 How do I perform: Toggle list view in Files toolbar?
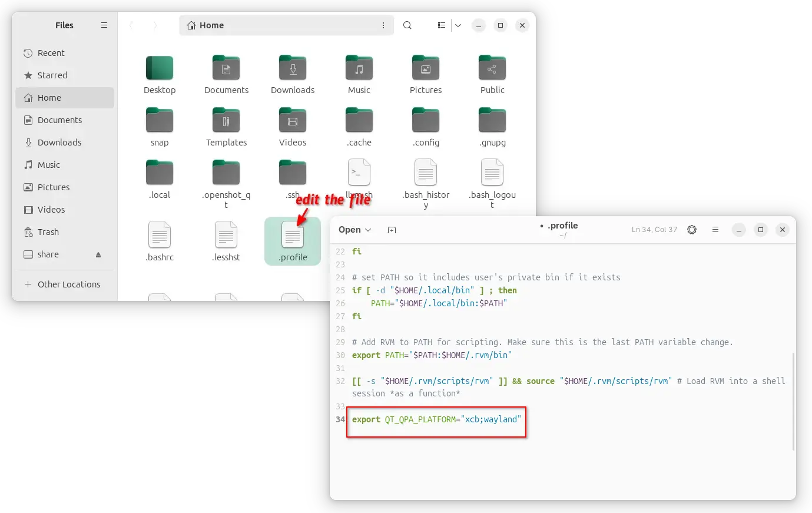(442, 25)
